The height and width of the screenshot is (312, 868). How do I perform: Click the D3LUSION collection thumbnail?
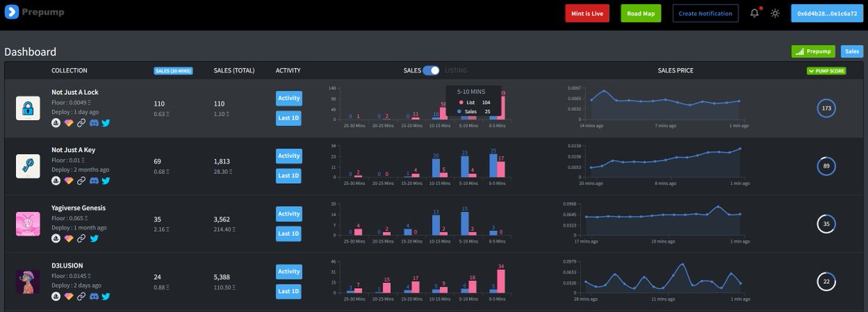coord(28,282)
